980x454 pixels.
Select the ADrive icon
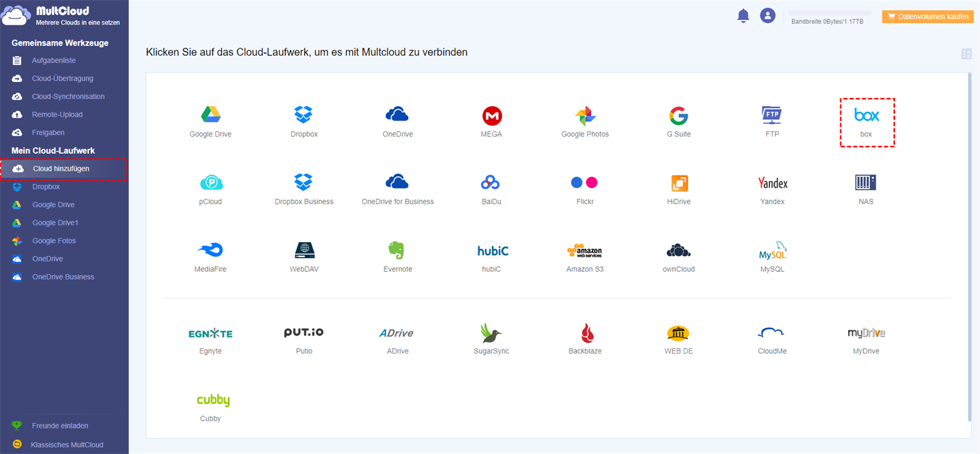pos(397,333)
